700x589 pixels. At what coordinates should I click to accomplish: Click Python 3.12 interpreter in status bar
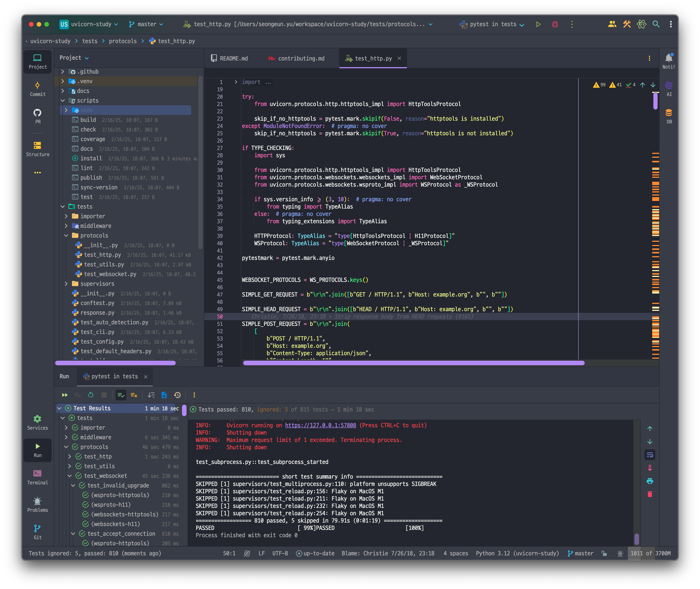click(x=517, y=553)
